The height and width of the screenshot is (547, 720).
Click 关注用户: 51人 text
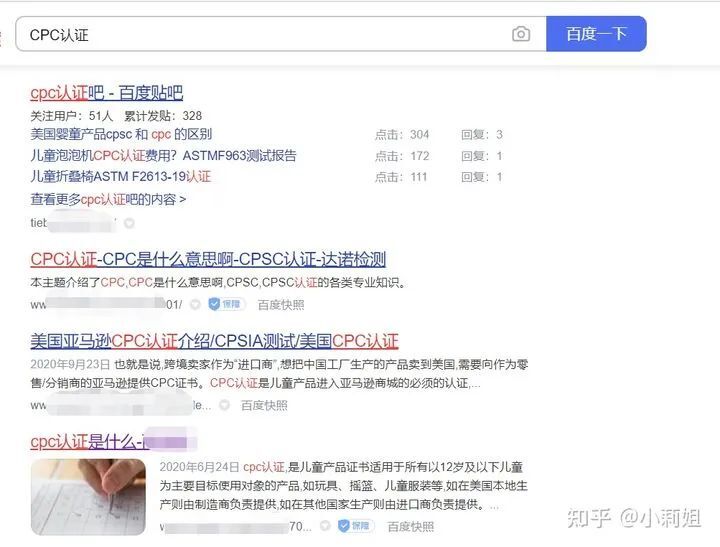72,116
